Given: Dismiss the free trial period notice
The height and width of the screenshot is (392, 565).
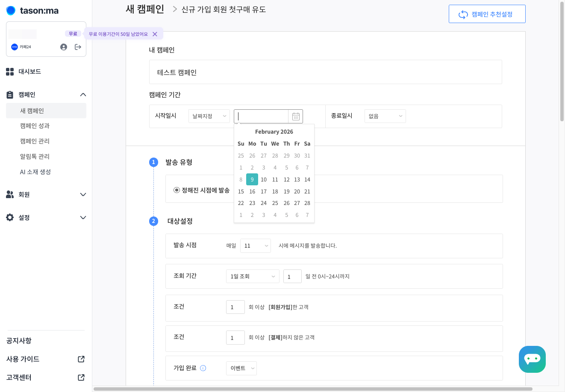Looking at the screenshot, I should (x=155, y=34).
